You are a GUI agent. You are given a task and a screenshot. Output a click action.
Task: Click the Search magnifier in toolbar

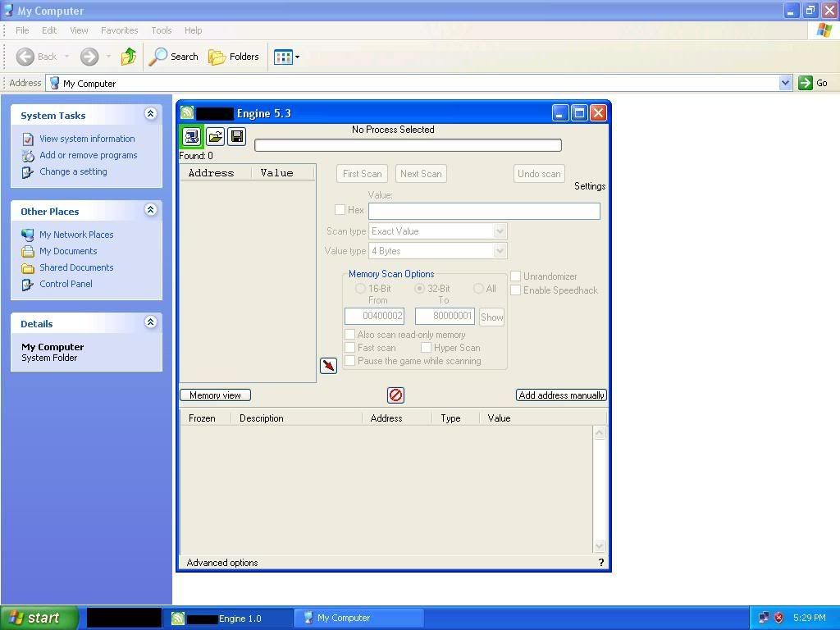click(158, 57)
